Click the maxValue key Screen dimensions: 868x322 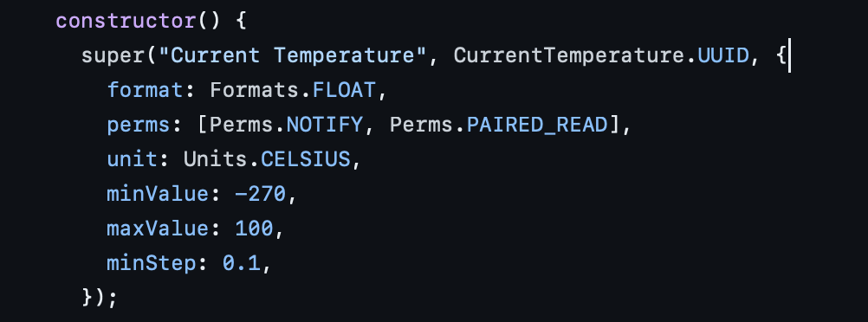pyautogui.click(x=159, y=228)
